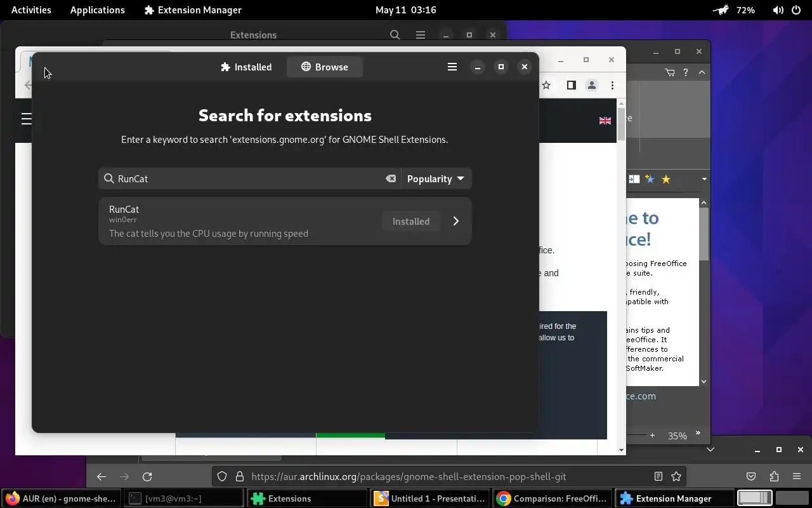Image resolution: width=812 pixels, height=508 pixels.
Task: Click the blue star with plus icon
Action: pos(649,179)
